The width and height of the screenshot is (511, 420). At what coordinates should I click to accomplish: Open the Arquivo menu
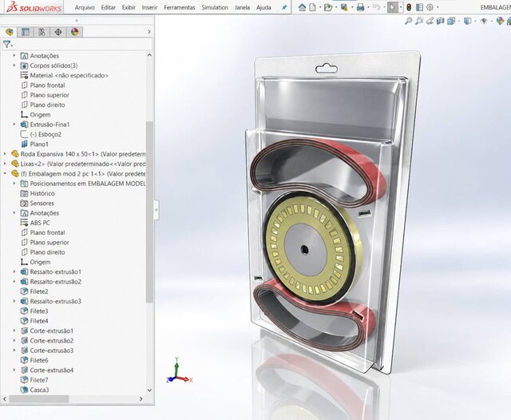pyautogui.click(x=85, y=7)
